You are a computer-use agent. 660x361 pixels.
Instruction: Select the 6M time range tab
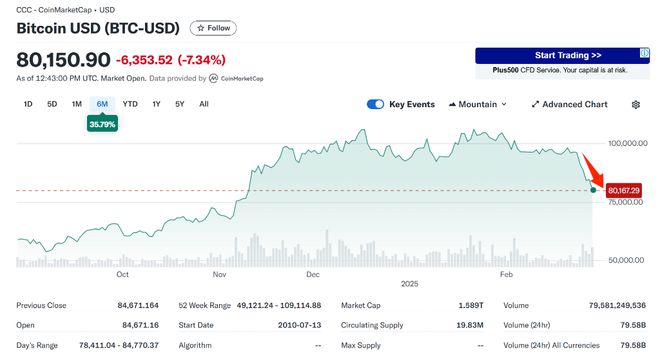102,104
